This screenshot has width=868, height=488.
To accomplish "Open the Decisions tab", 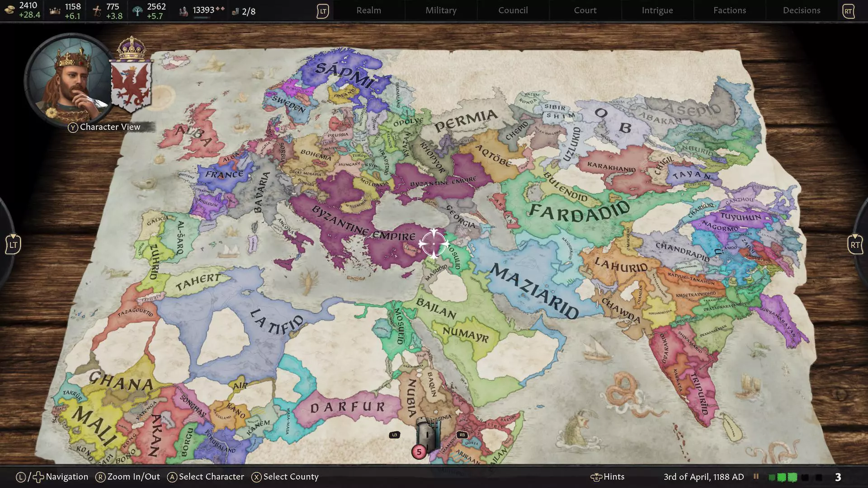I will [x=801, y=10].
